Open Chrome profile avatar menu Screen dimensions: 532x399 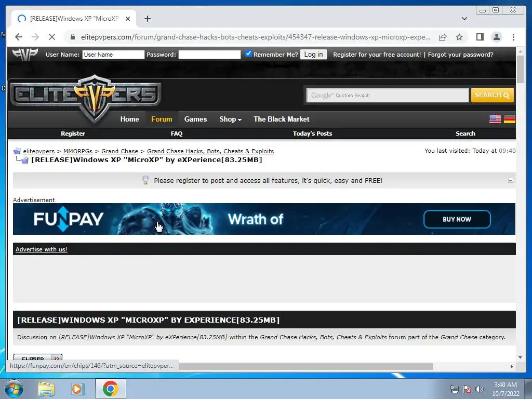pyautogui.click(x=497, y=37)
